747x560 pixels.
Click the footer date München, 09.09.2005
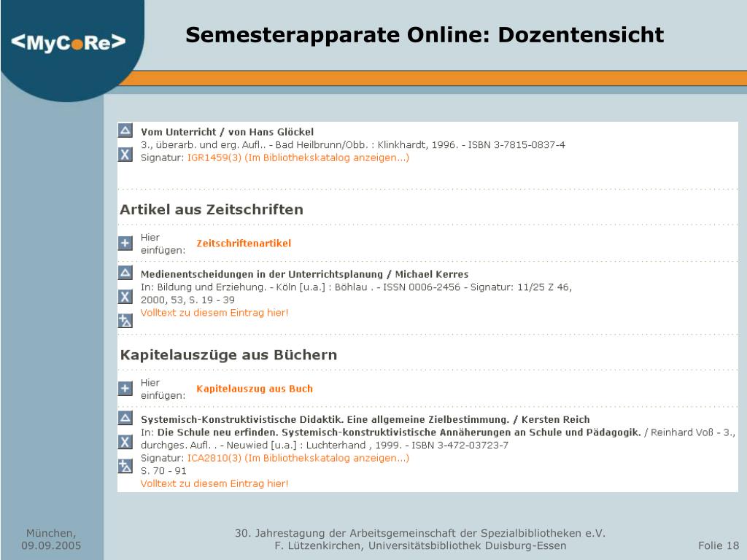[51, 540]
